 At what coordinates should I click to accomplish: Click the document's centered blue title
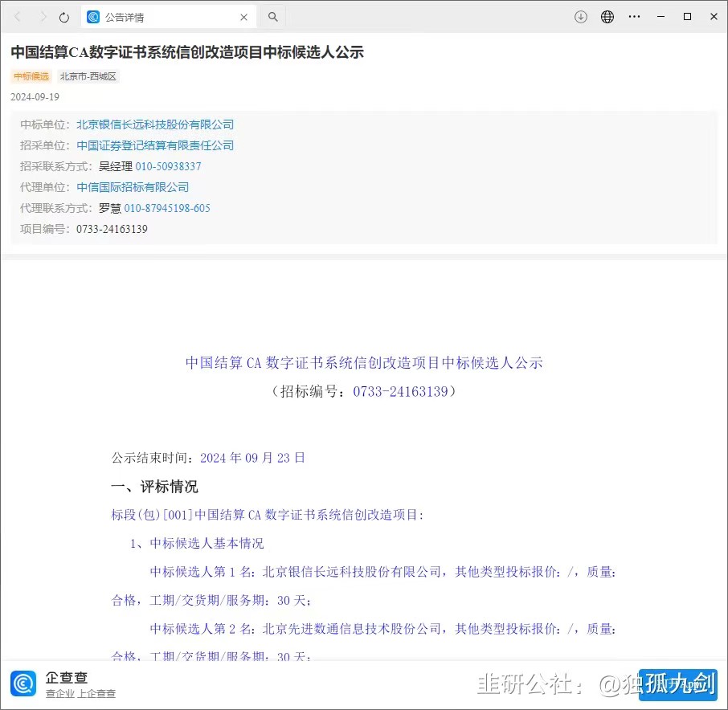click(364, 362)
